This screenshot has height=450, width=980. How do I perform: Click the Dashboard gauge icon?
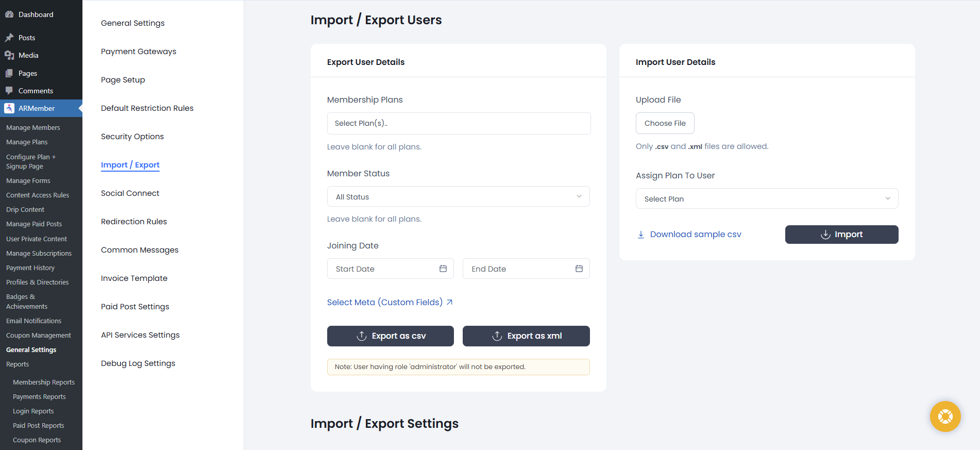point(9,14)
